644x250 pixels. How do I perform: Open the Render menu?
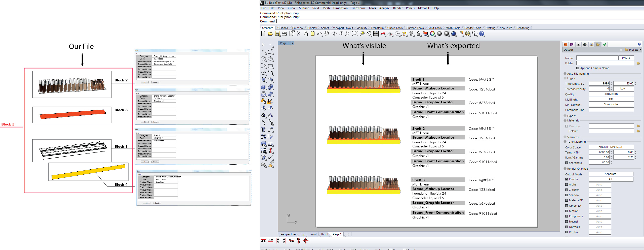[x=398, y=8]
